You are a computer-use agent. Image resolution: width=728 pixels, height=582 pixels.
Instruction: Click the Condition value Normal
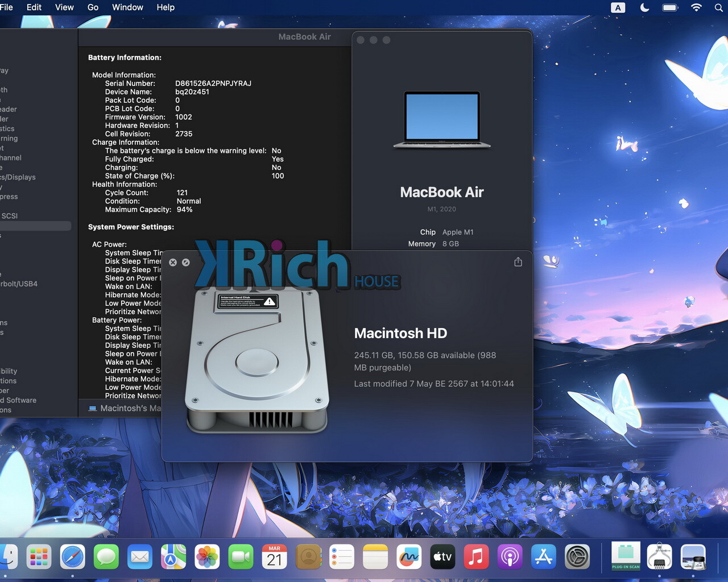point(189,201)
